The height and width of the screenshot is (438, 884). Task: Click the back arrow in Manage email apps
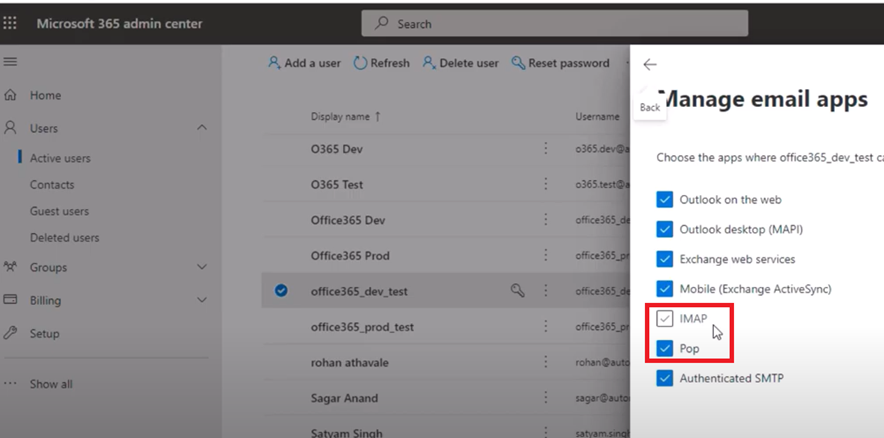[649, 64]
